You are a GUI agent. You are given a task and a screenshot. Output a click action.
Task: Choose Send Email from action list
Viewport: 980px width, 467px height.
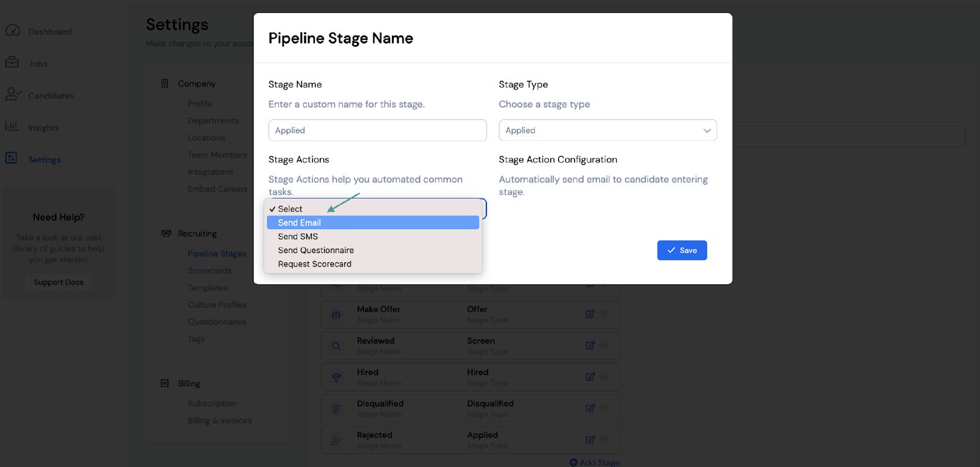(x=373, y=222)
